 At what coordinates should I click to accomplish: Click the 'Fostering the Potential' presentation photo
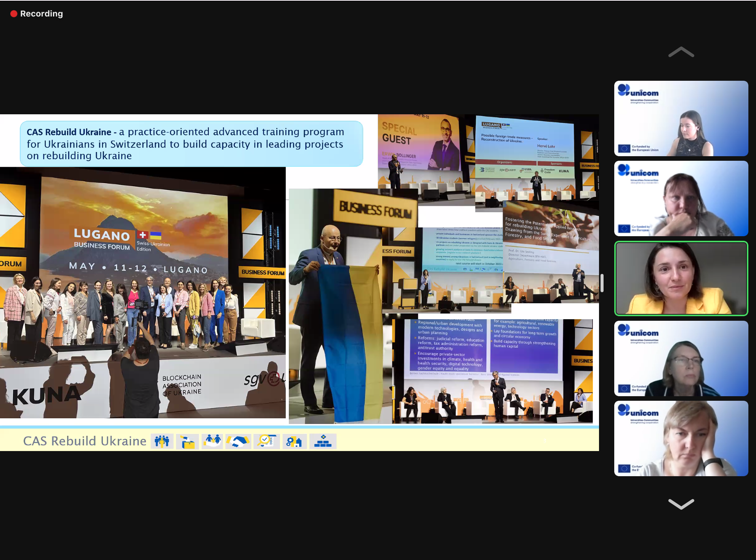pyautogui.click(x=551, y=251)
